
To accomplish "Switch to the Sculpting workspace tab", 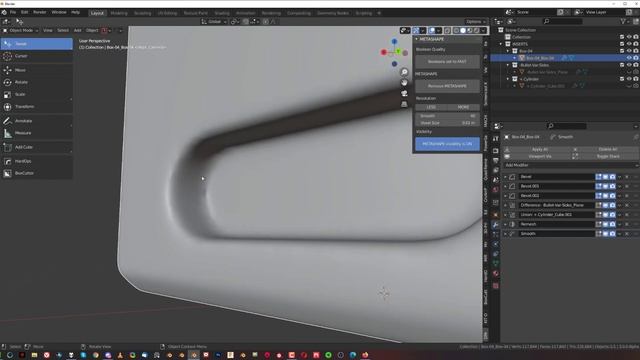I will pos(142,13).
